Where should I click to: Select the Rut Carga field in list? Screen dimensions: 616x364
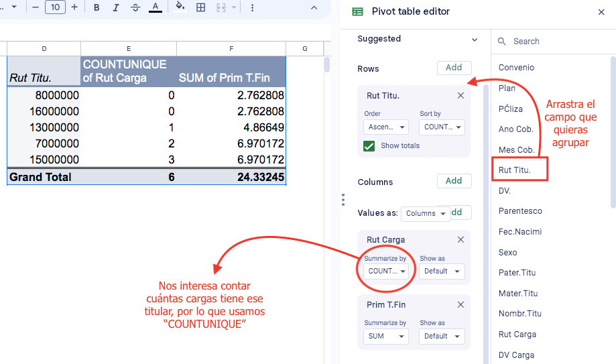(517, 335)
